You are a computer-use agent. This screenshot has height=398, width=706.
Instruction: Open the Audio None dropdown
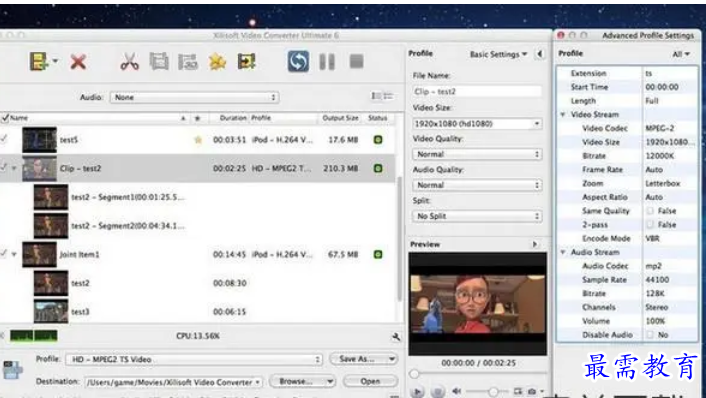point(195,97)
